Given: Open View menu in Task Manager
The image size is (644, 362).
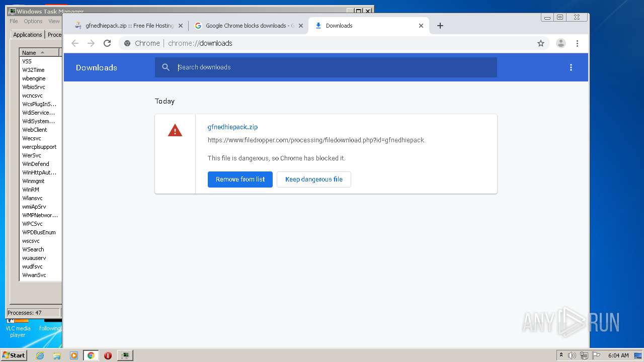Looking at the screenshot, I should click(x=54, y=21).
